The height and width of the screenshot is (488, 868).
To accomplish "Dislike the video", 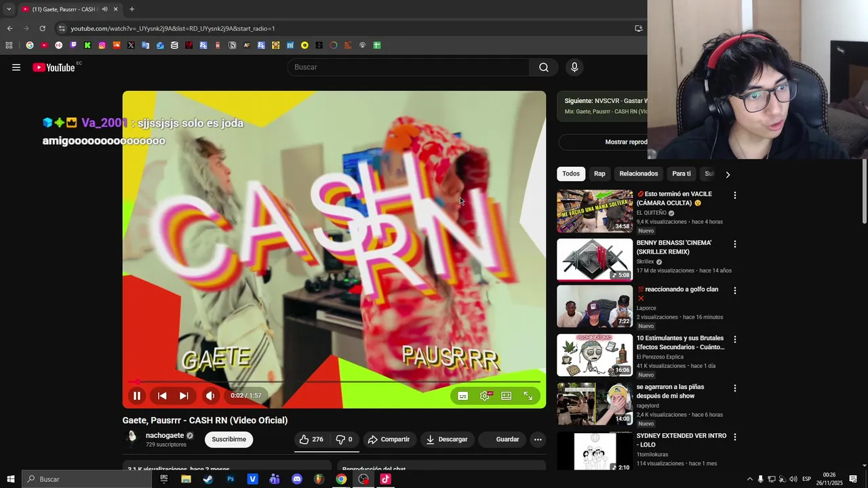I will click(x=344, y=439).
